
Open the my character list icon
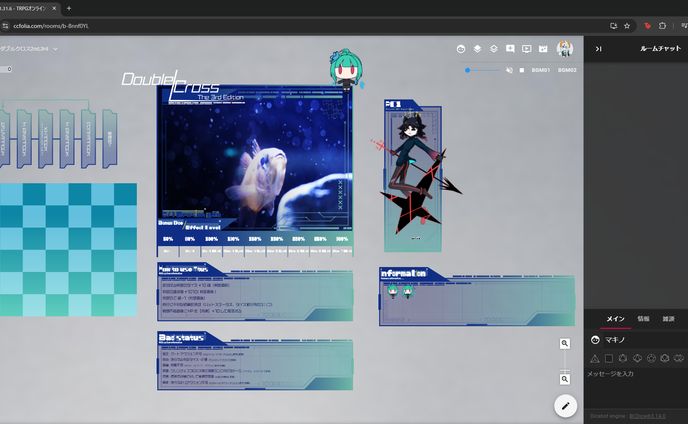coord(461,49)
